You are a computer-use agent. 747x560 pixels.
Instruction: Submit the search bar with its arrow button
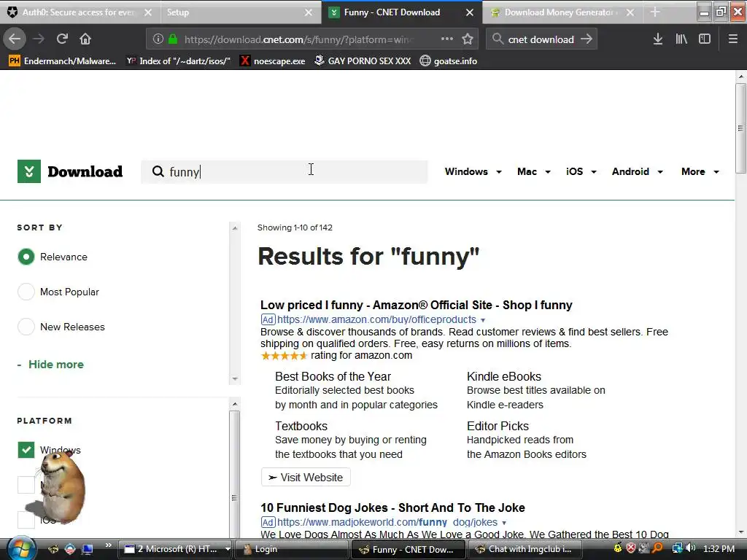tap(587, 39)
